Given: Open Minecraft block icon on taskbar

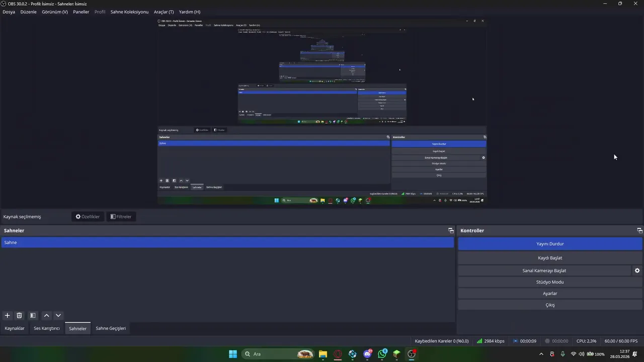Looking at the screenshot, I should click(x=397, y=354).
